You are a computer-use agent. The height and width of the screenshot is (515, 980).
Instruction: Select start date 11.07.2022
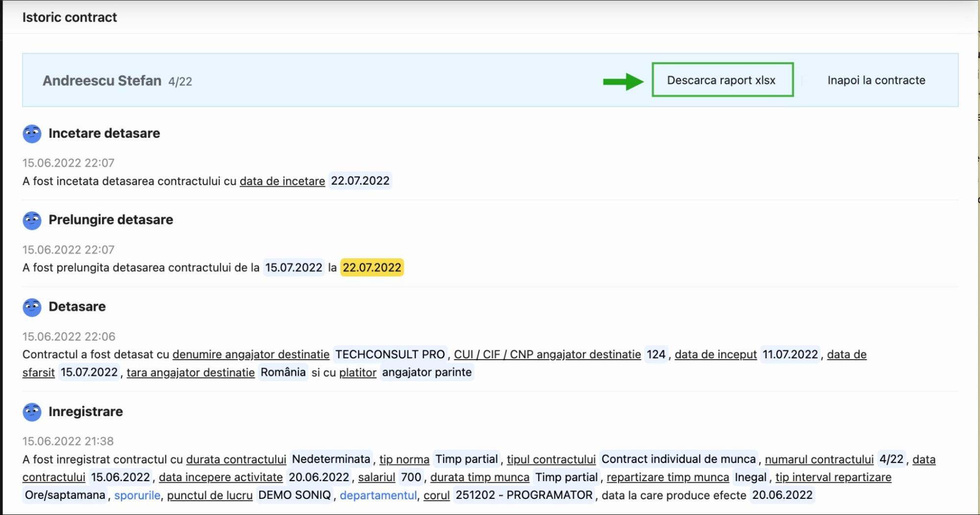790,354
